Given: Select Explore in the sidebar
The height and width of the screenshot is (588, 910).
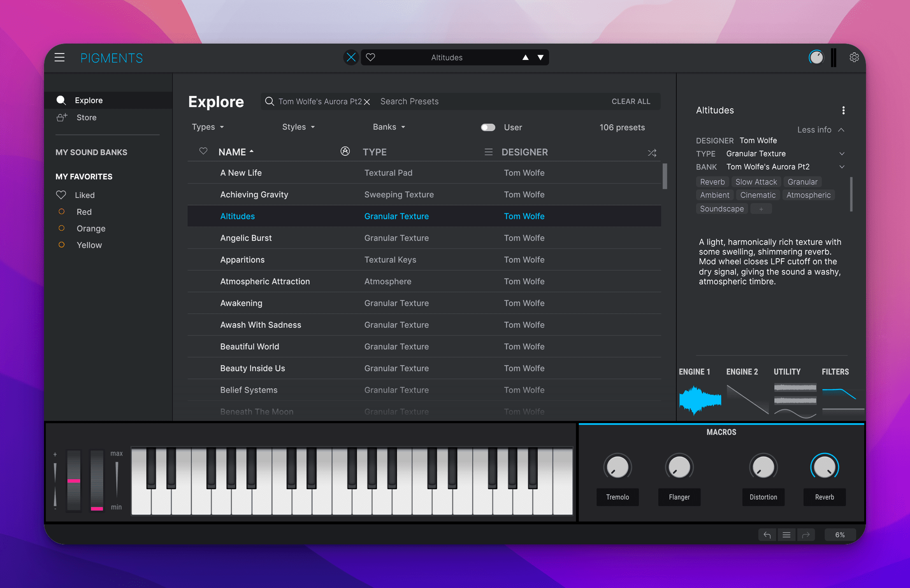Looking at the screenshot, I should (x=108, y=100).
